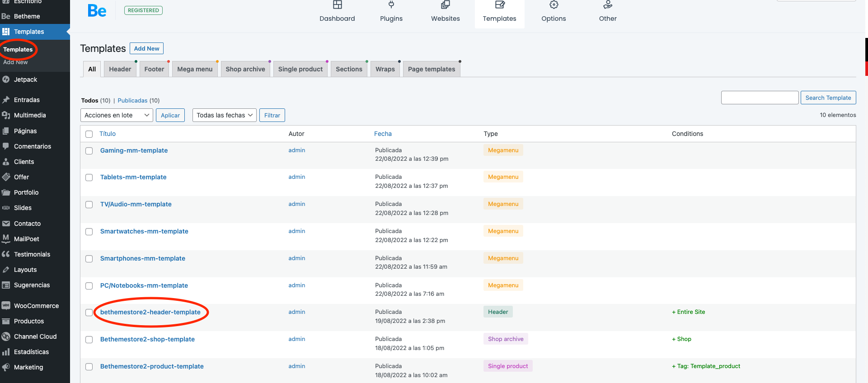Toggle the select-all checkbox beside Título

point(89,134)
